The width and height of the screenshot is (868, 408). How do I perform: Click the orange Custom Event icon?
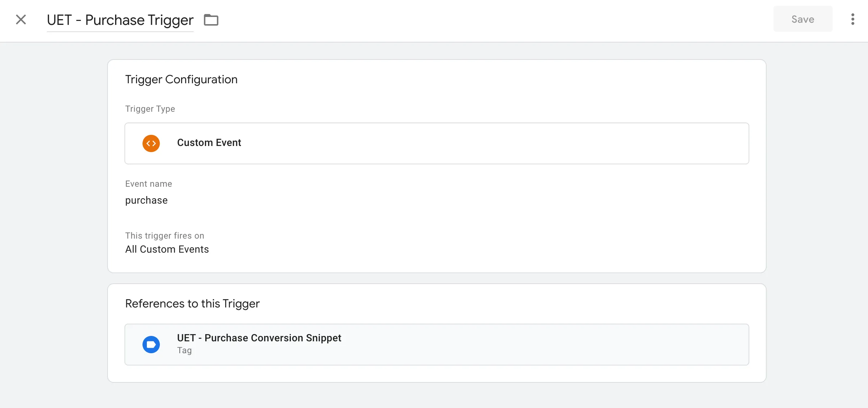pos(151,143)
